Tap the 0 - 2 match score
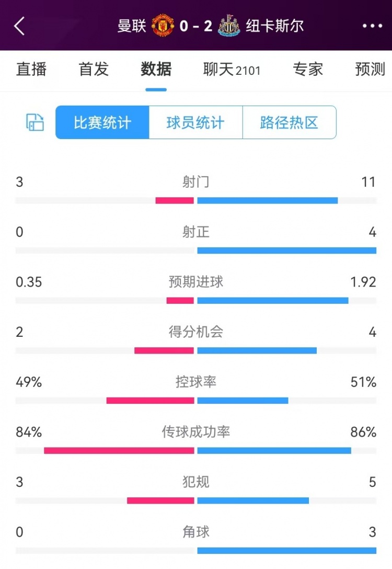This screenshot has width=392, height=569. (x=195, y=26)
